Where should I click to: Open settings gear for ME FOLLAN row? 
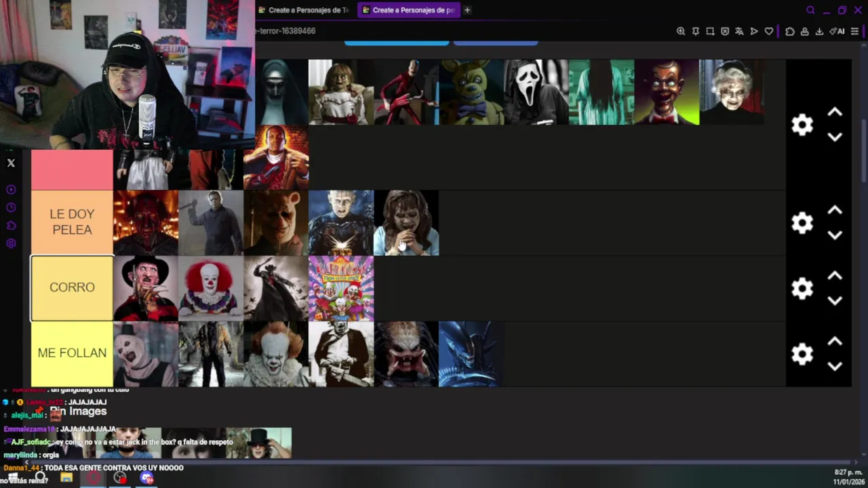(802, 354)
